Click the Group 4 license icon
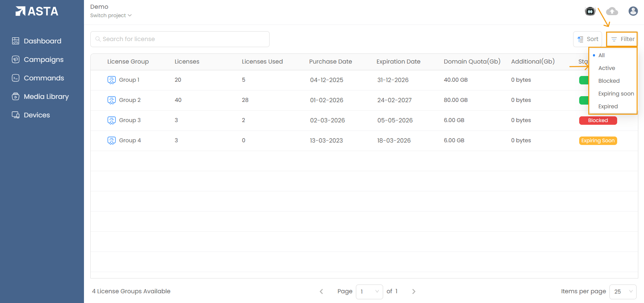The height and width of the screenshot is (303, 644). click(x=111, y=141)
